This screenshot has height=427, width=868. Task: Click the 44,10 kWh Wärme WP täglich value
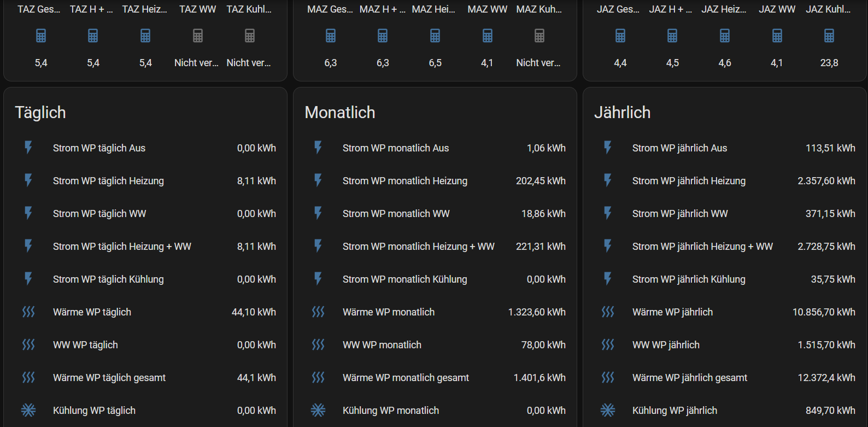click(254, 312)
